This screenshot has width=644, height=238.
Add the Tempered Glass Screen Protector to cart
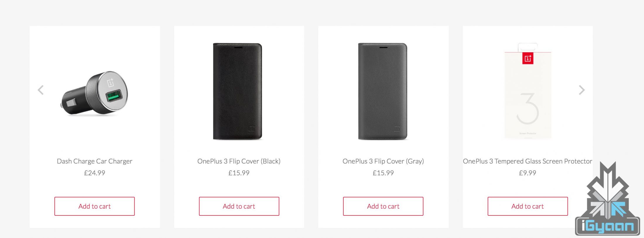(x=527, y=206)
